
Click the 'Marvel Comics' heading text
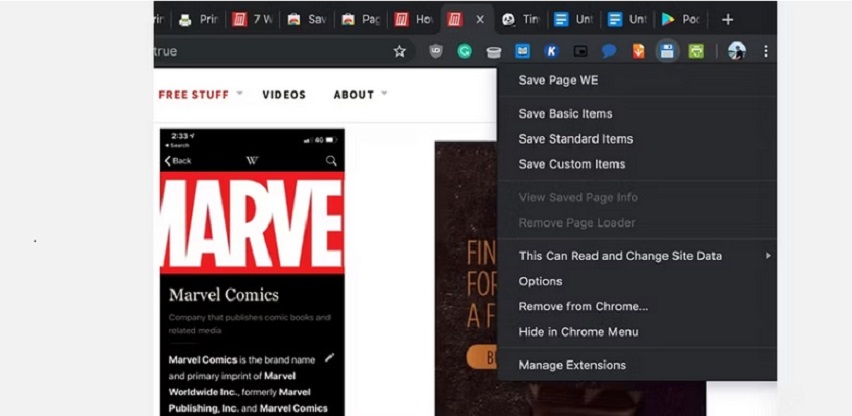click(x=223, y=295)
